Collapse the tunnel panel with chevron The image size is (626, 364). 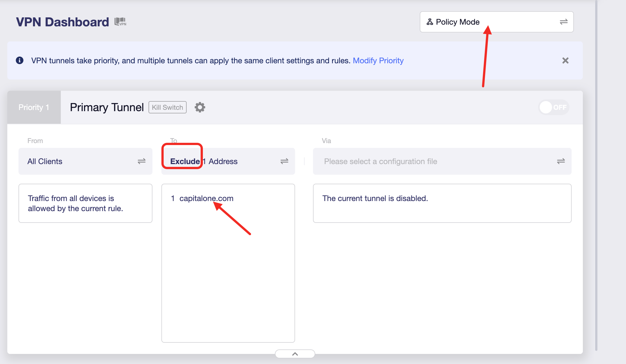point(295,354)
